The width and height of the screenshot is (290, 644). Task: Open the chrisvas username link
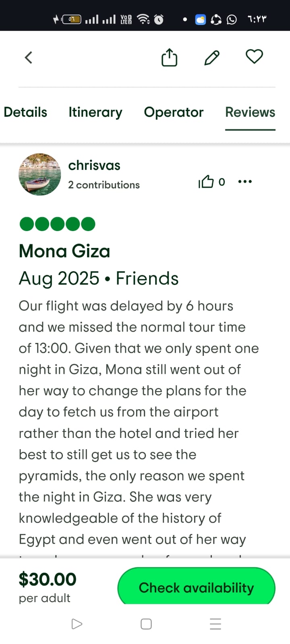pos(94,165)
